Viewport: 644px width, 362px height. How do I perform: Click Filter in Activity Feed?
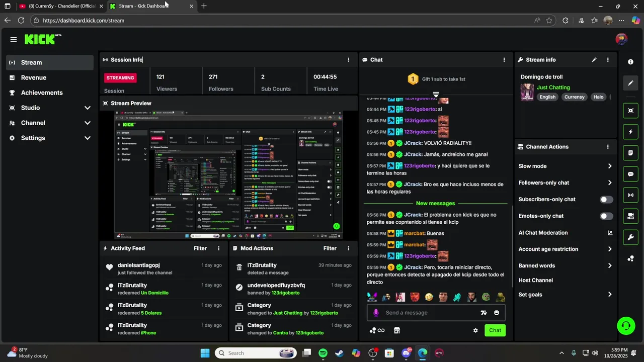click(x=200, y=248)
